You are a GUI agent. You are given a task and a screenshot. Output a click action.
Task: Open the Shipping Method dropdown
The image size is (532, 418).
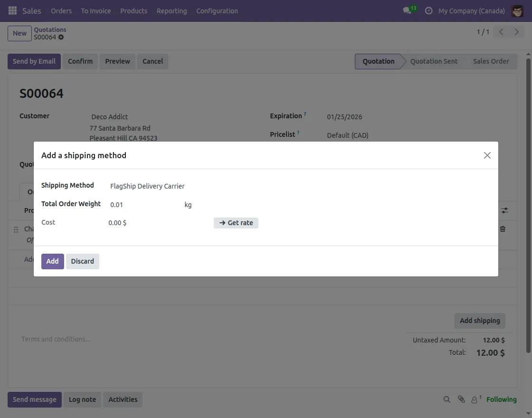[x=147, y=186]
